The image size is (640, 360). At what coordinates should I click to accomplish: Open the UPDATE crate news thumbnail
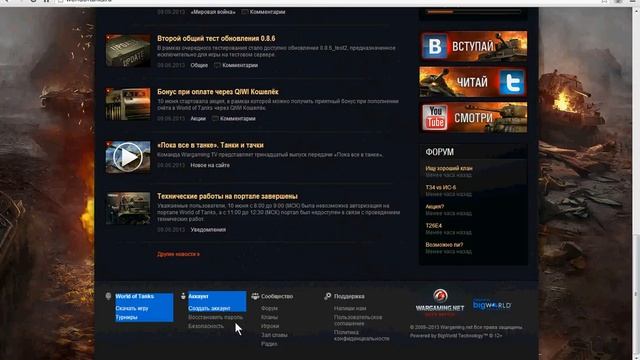128,51
